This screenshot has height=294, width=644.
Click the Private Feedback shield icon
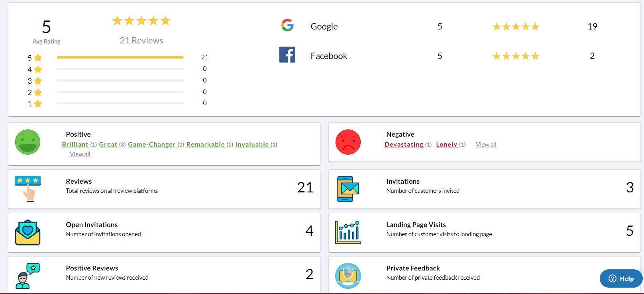[x=348, y=276]
